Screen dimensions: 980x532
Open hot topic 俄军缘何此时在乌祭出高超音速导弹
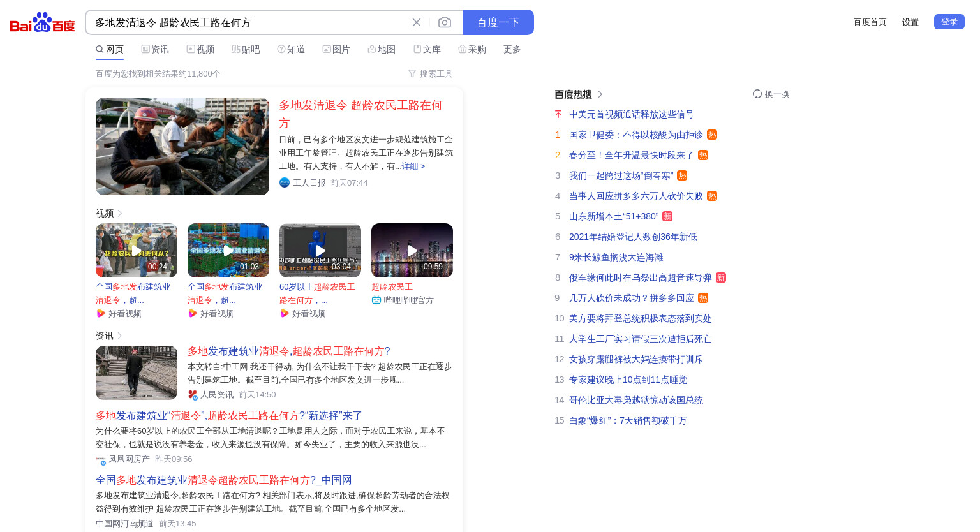641,277
